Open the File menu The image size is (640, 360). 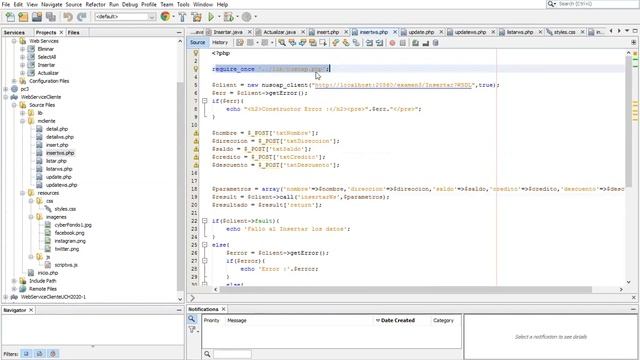(x=6, y=4)
